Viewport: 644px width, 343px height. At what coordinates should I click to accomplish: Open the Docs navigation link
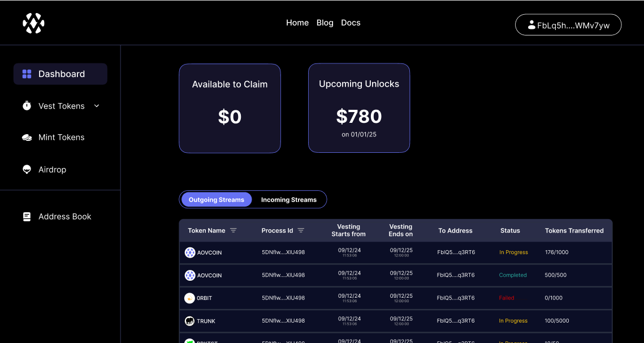click(351, 23)
